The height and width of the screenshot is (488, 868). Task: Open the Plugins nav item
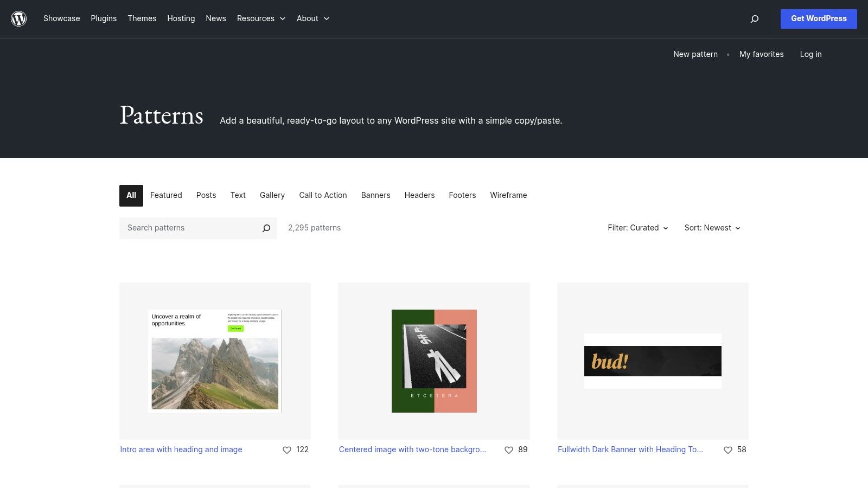[x=104, y=18]
